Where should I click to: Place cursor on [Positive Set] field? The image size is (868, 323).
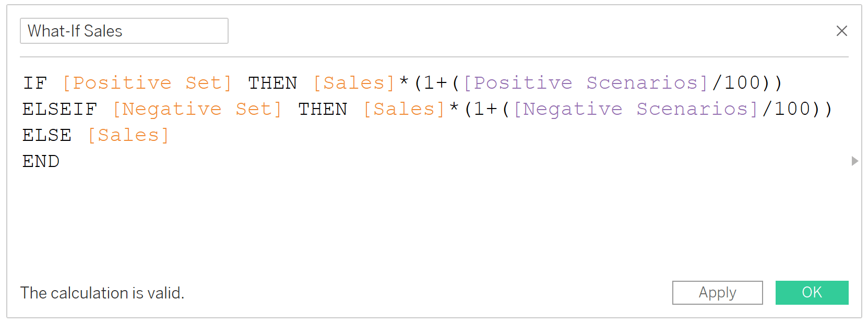[147, 83]
